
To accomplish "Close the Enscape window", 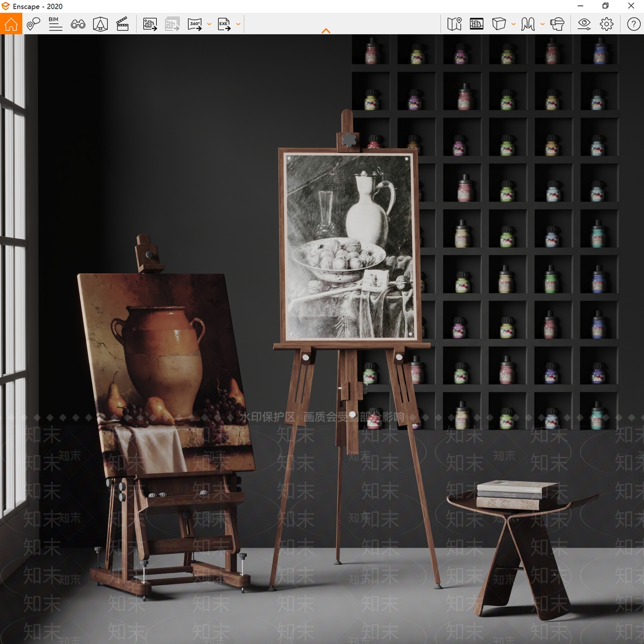I will (631, 6).
